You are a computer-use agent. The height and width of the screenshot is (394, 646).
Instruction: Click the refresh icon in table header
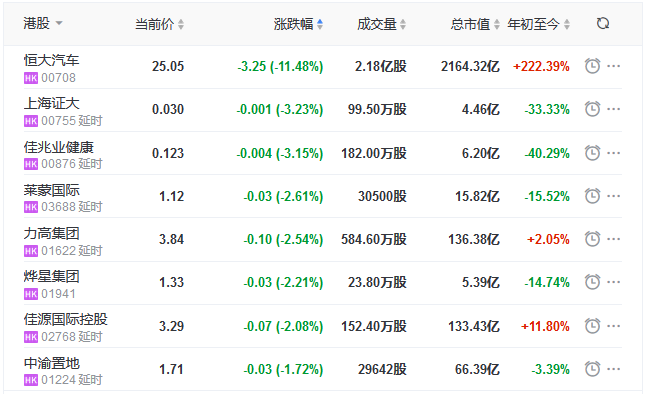point(603,23)
